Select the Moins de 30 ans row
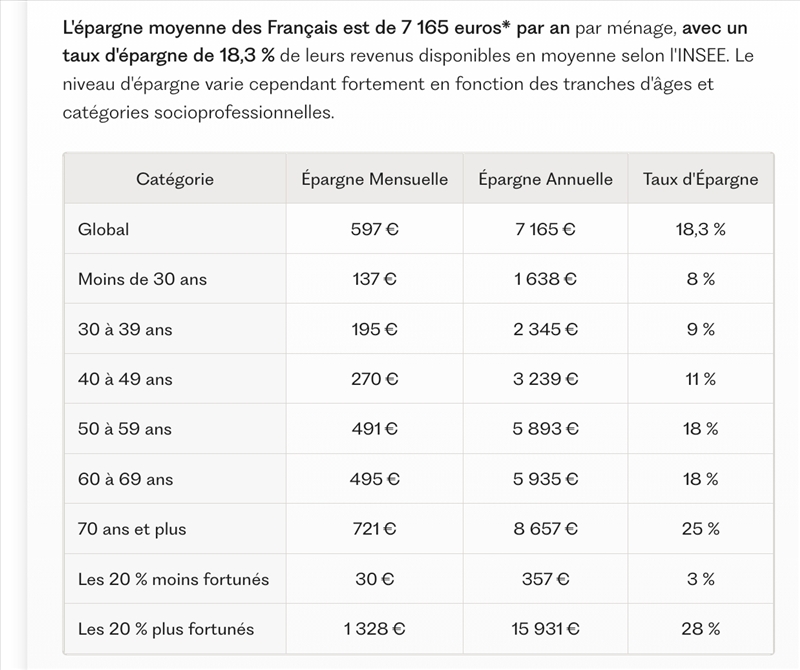The width and height of the screenshot is (800, 670). click(x=418, y=279)
